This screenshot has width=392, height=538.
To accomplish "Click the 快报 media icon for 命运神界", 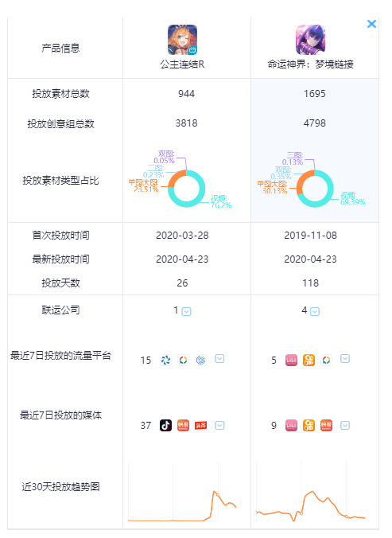I will [x=326, y=426].
